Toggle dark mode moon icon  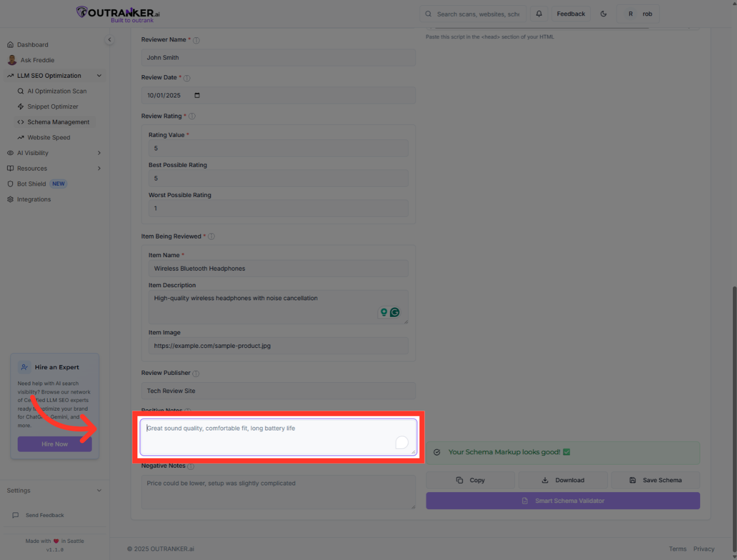[x=603, y=14]
